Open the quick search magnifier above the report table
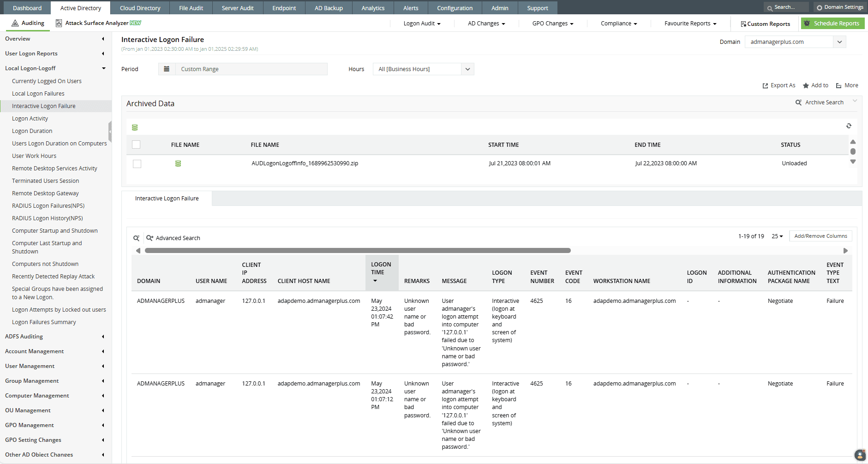Screen dimensions: 868x464 coord(136,238)
